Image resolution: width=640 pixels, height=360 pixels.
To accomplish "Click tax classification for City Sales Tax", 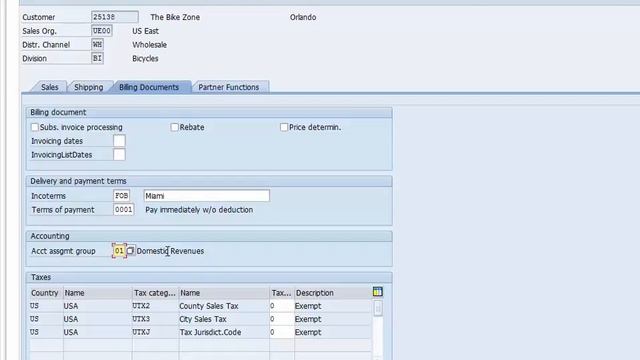I will pyautogui.click(x=281, y=319).
